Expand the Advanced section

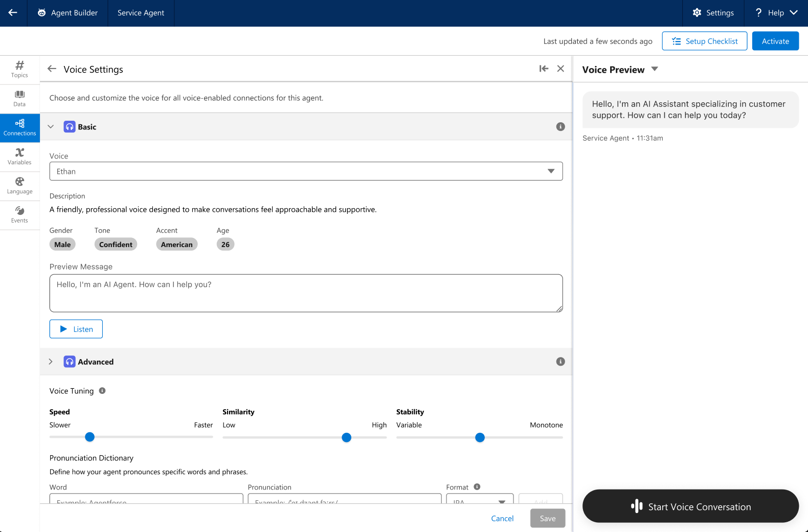click(x=51, y=362)
